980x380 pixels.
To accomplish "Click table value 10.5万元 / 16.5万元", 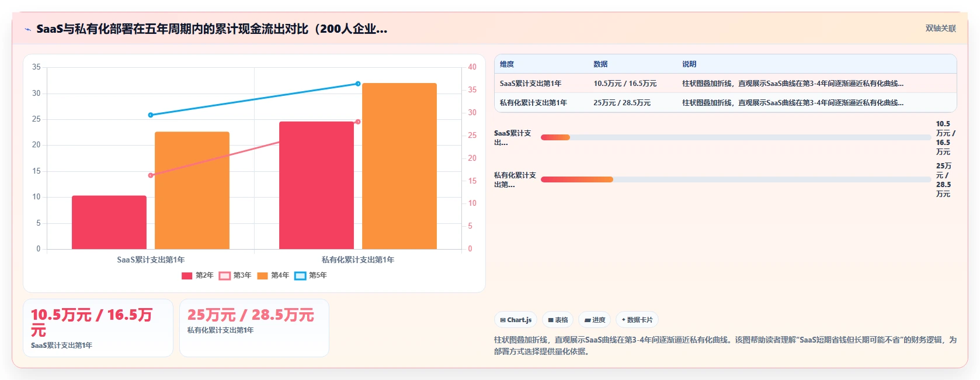I will [625, 84].
